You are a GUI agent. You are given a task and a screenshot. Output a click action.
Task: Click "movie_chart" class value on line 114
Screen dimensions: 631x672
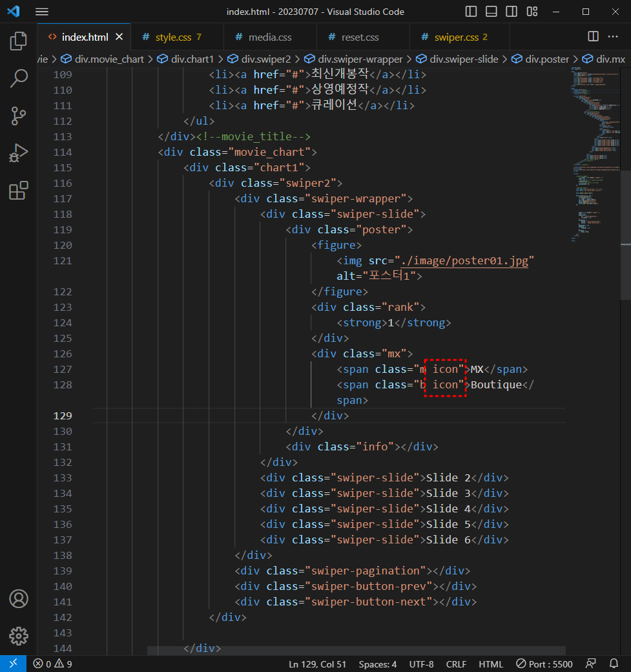[269, 152]
